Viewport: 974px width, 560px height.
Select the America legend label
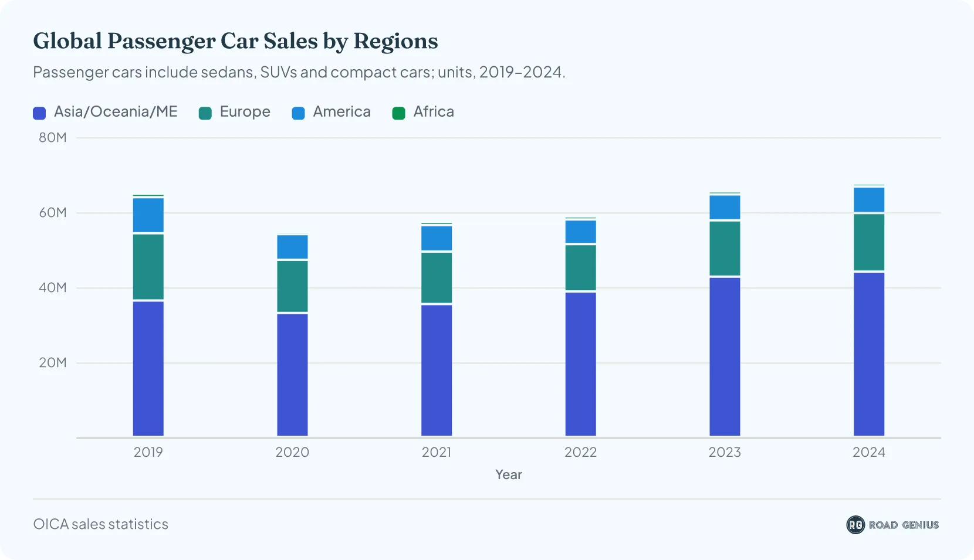click(x=342, y=112)
